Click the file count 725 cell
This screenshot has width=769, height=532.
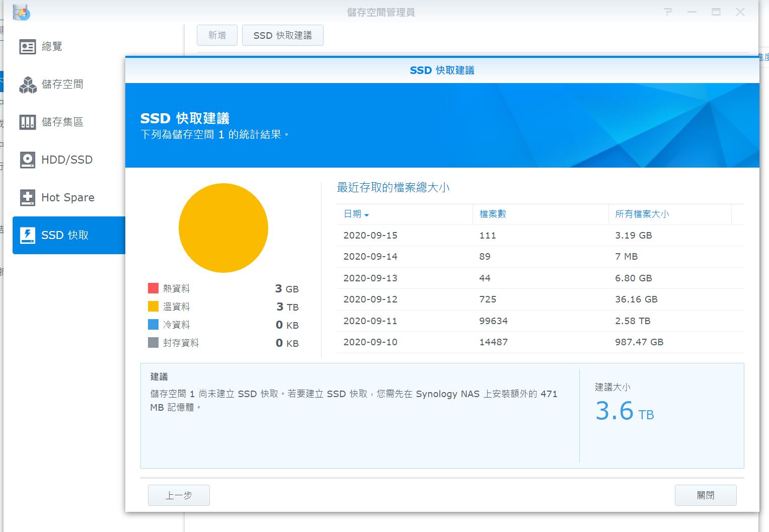488,299
